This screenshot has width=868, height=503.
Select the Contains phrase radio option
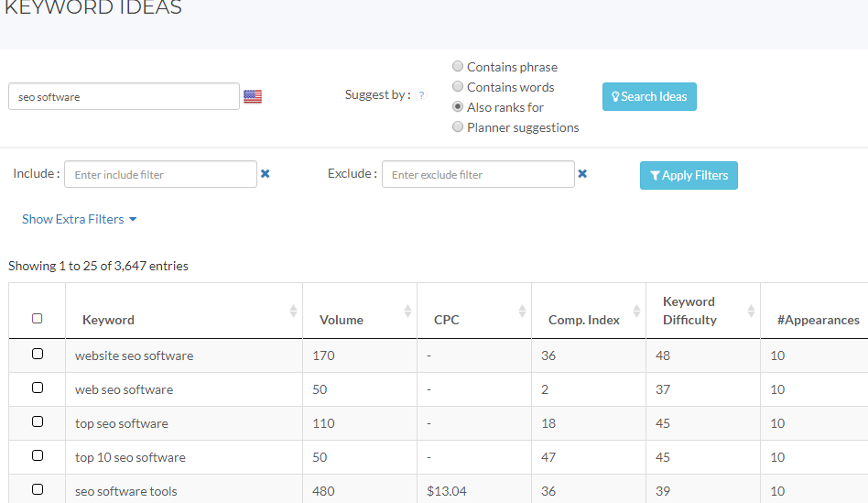coord(458,66)
